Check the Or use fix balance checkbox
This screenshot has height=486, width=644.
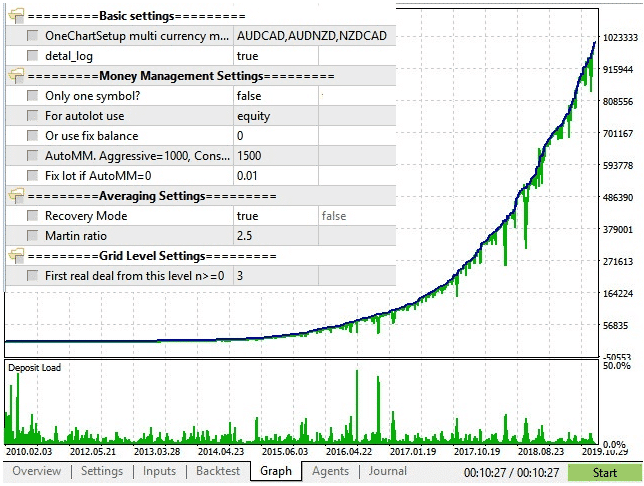(32, 136)
